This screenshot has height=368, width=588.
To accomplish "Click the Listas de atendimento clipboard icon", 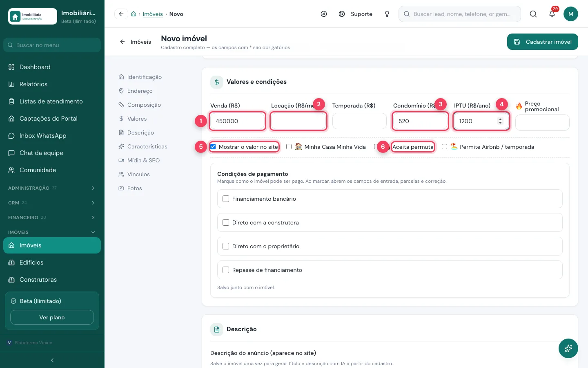I will click(11, 101).
